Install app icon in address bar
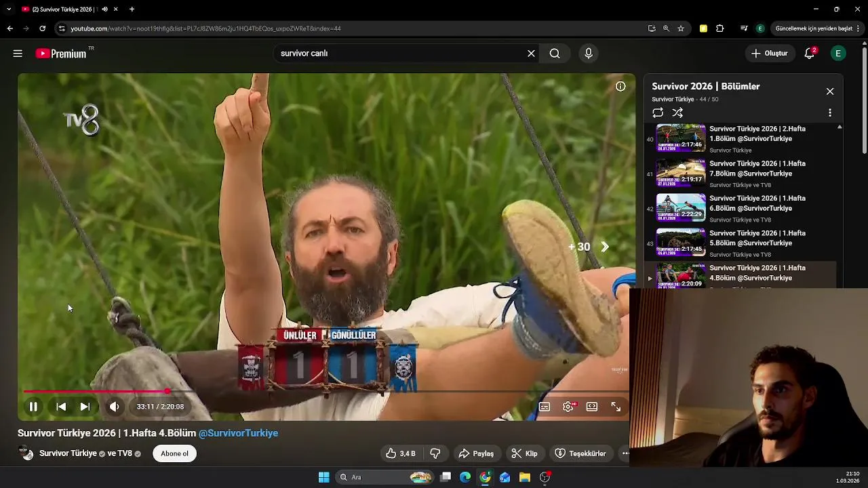 652,28
